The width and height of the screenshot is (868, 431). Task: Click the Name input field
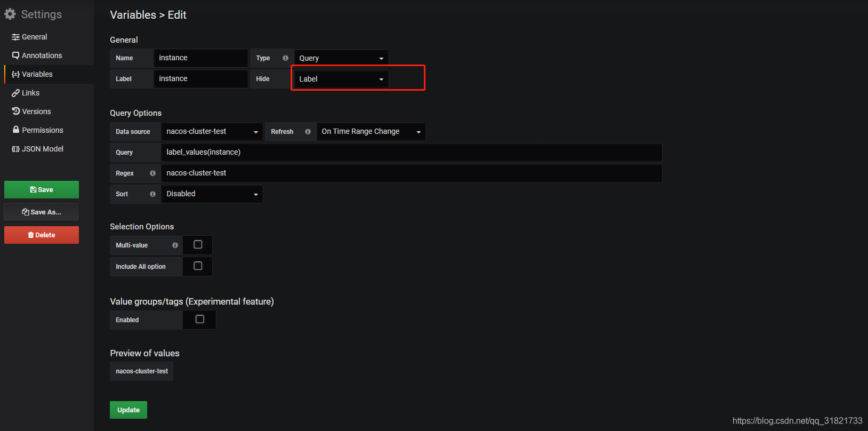pos(200,58)
